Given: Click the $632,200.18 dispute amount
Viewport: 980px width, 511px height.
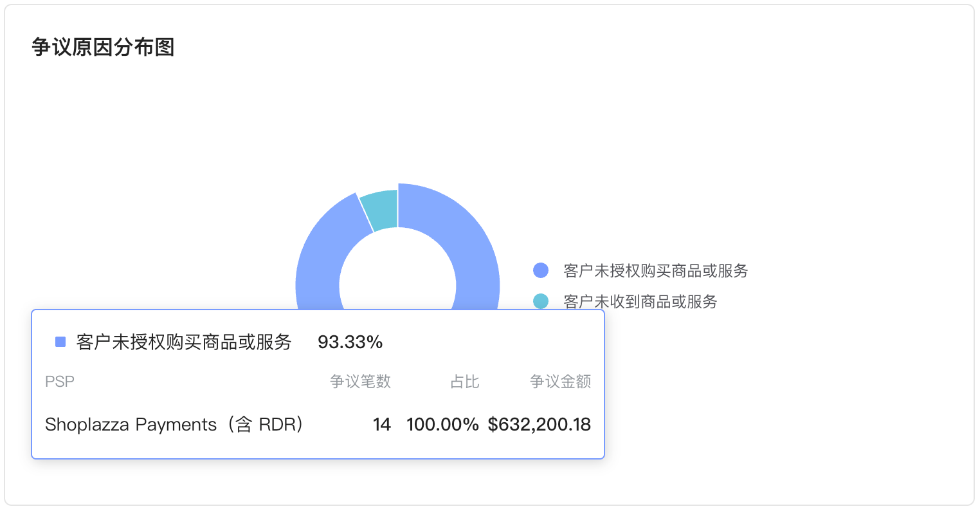Looking at the screenshot, I should coord(539,425).
